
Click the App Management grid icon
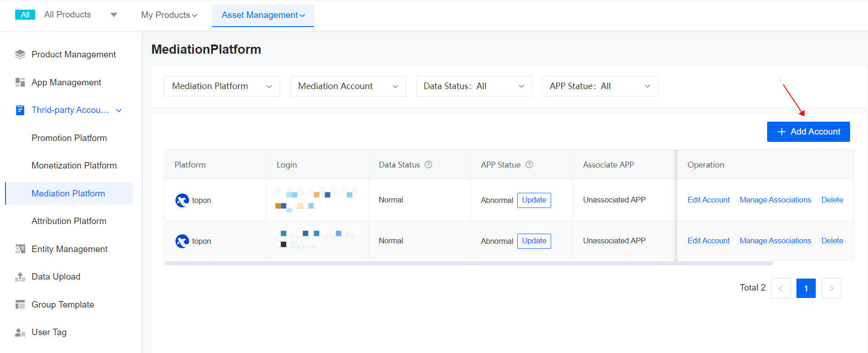(20, 82)
